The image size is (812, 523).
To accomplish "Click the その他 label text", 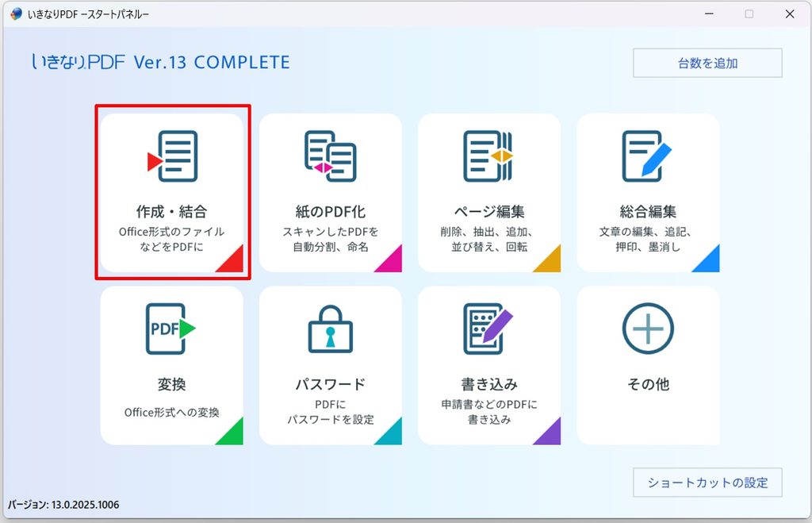I will point(648,384).
